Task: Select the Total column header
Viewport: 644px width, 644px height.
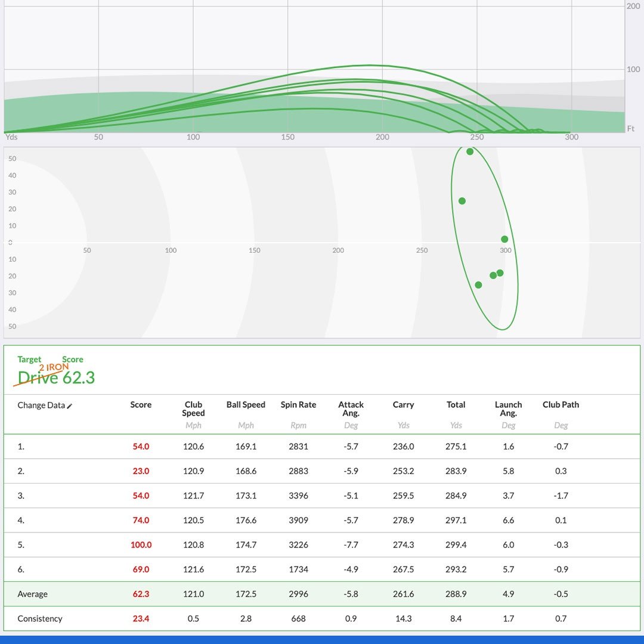Action: click(456, 404)
